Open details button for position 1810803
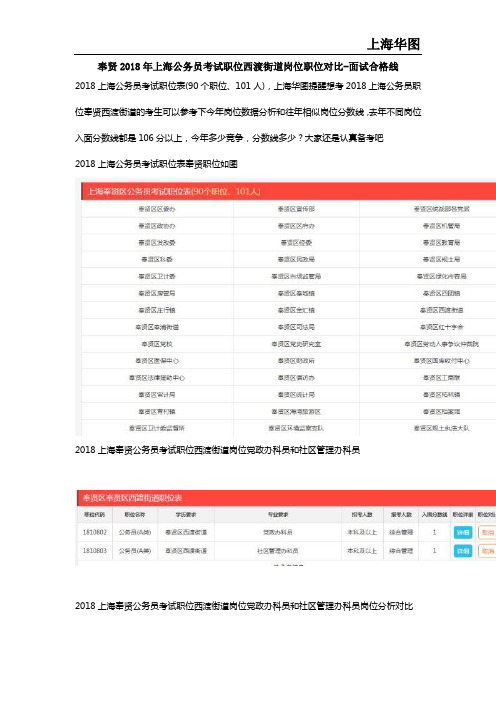 pyautogui.click(x=463, y=551)
